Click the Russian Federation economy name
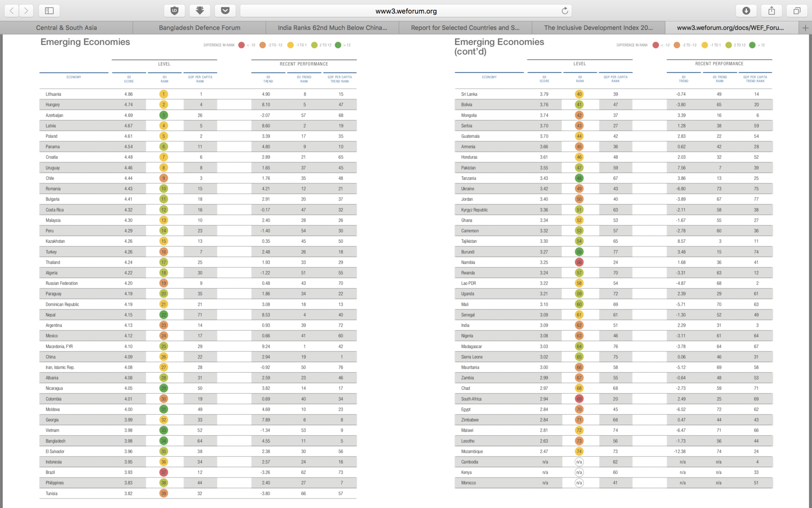 [62, 283]
